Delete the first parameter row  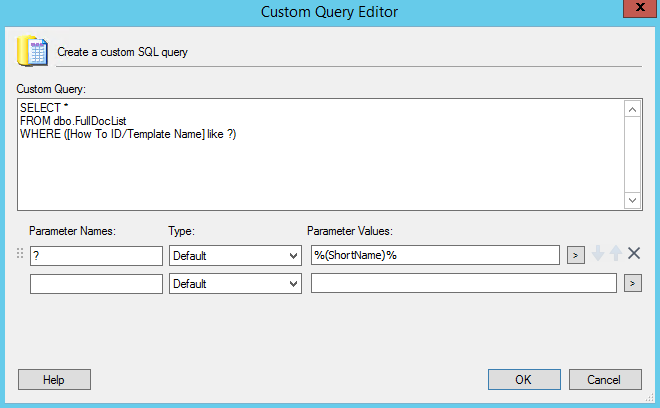coord(633,255)
